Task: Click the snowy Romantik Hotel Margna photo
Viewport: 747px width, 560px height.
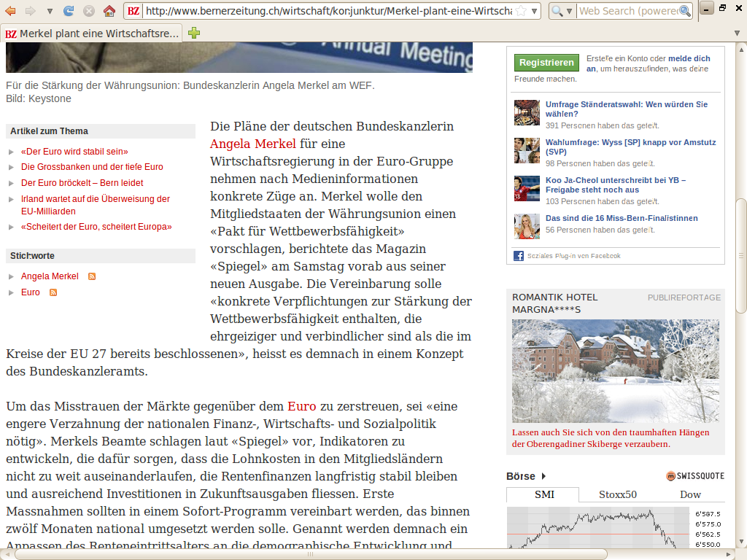Action: pyautogui.click(x=616, y=371)
